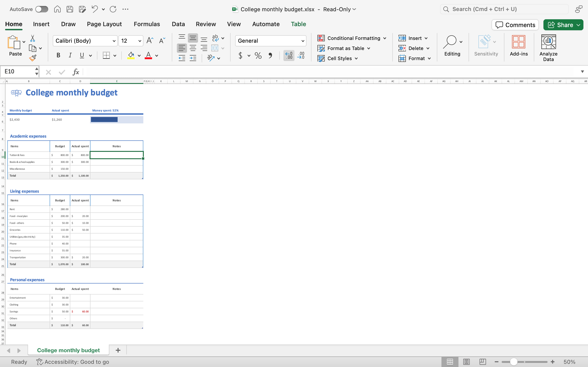Click the Percent Style icon

(x=258, y=56)
